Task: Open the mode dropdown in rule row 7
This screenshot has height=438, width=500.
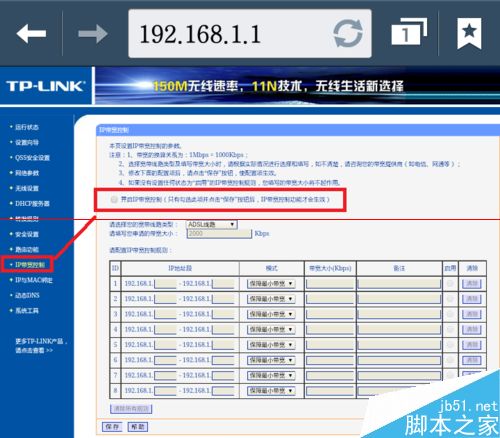Action: (271, 375)
